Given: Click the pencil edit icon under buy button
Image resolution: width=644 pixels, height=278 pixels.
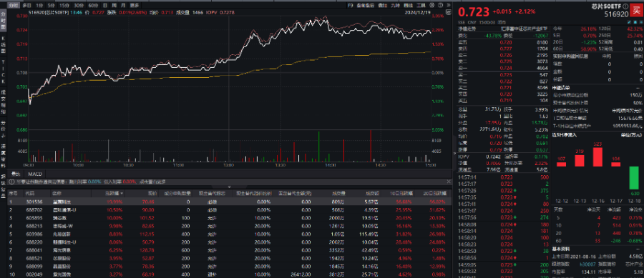Looking at the screenshot, I should click(629, 22).
